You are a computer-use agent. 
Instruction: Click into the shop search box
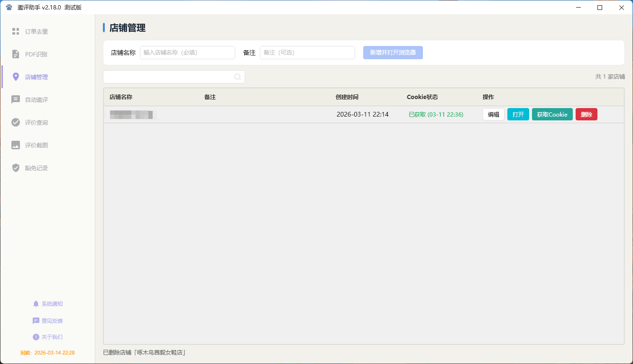(174, 77)
